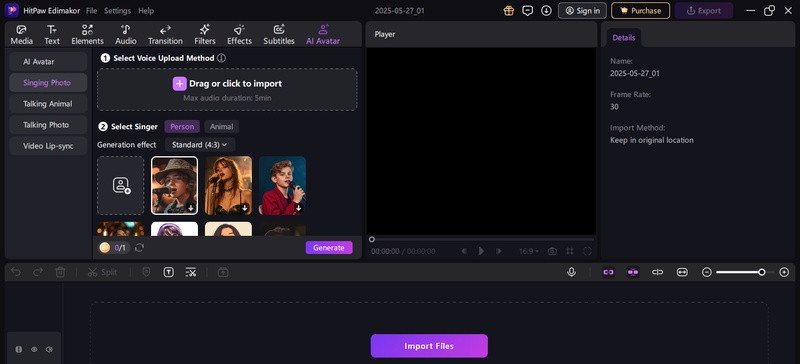Click the crop/fit view icon in player
The image size is (800, 364).
pos(570,251)
